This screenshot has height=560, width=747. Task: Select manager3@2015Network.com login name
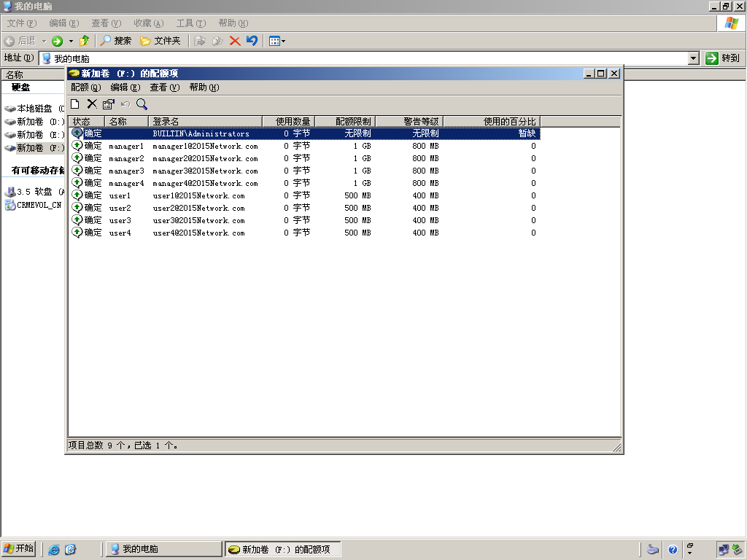(205, 171)
